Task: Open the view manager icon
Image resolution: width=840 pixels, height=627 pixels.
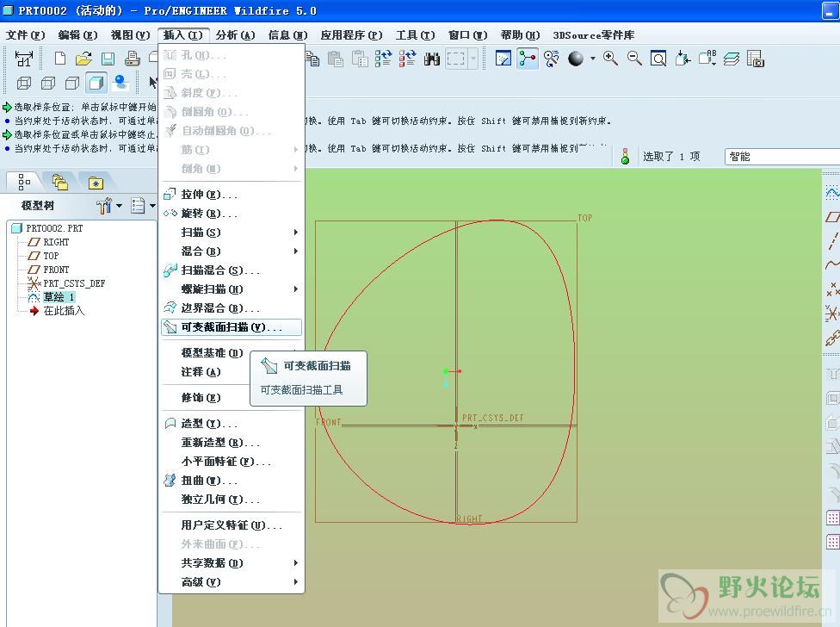Action: pos(756,59)
